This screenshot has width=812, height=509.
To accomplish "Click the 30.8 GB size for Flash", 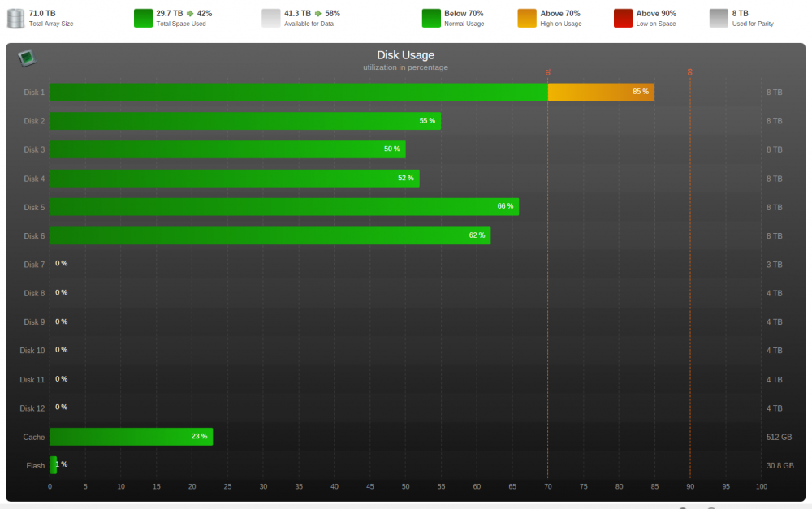I will [x=780, y=465].
